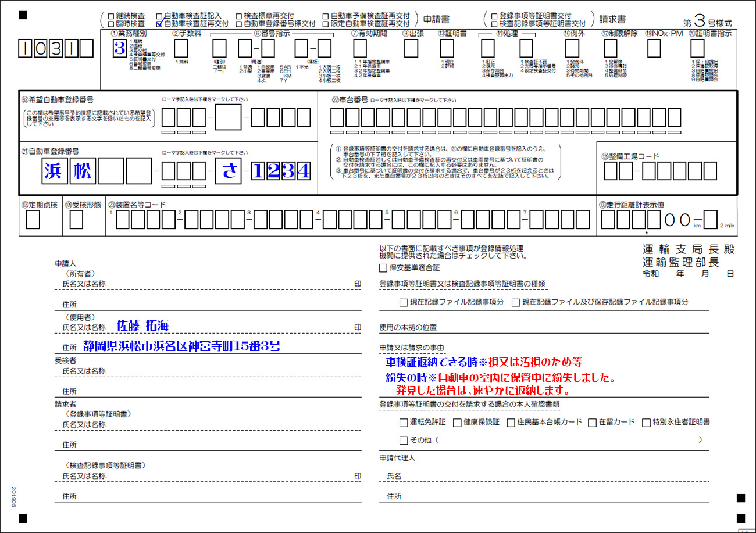756x533 pixels.
Task: Click the user name field 佐藤 拓海
Action: (x=143, y=326)
